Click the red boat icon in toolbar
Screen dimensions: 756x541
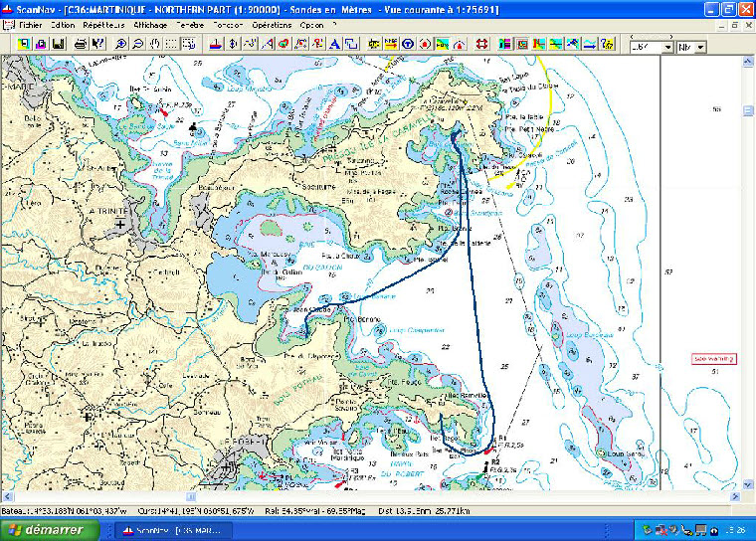(215, 45)
